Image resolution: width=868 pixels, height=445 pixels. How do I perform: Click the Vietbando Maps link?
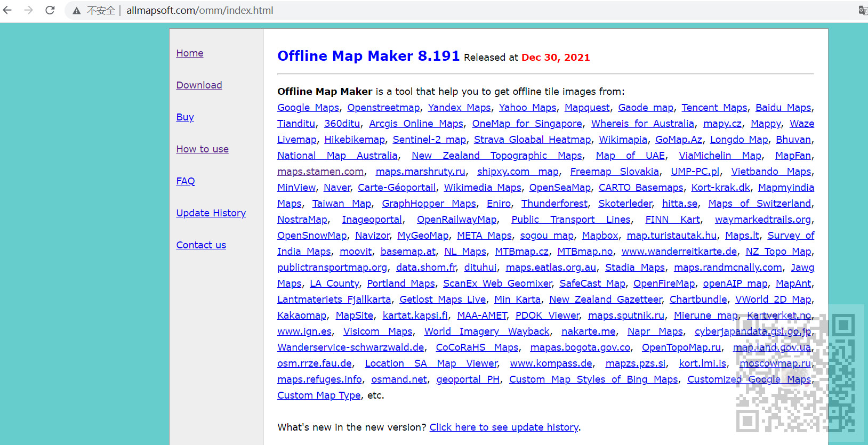(771, 172)
